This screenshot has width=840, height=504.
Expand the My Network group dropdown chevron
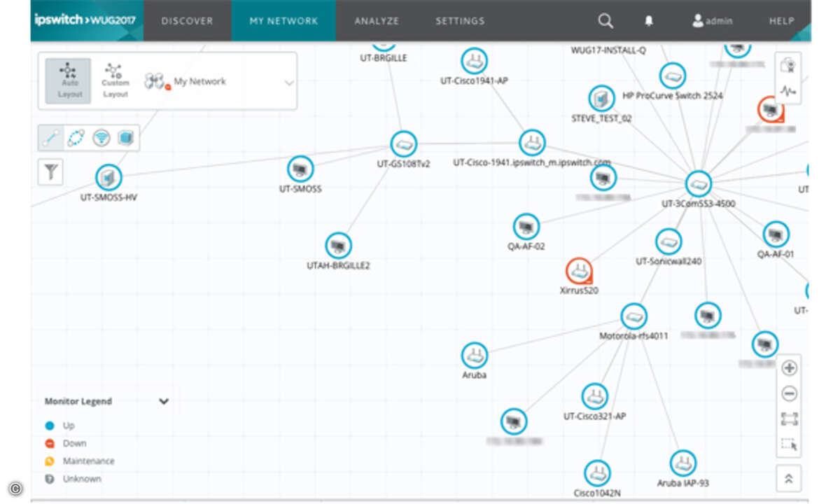coord(288,82)
